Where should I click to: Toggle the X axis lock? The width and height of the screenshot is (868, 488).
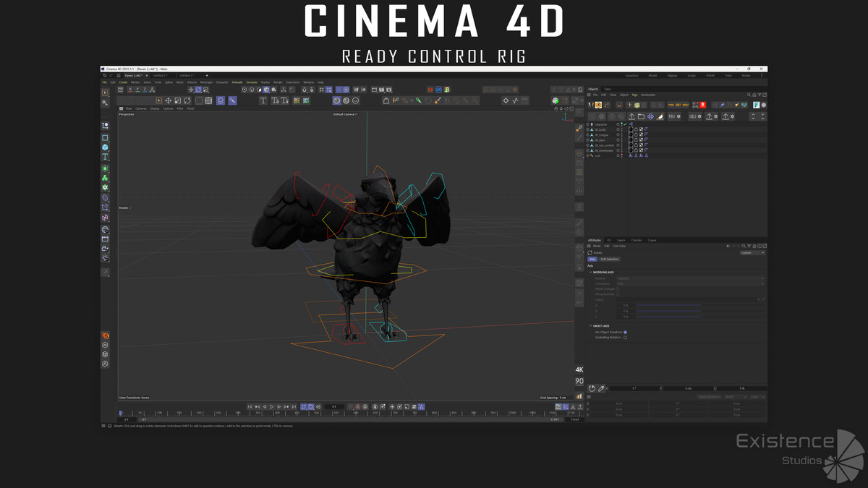pyautogui.click(x=130, y=90)
